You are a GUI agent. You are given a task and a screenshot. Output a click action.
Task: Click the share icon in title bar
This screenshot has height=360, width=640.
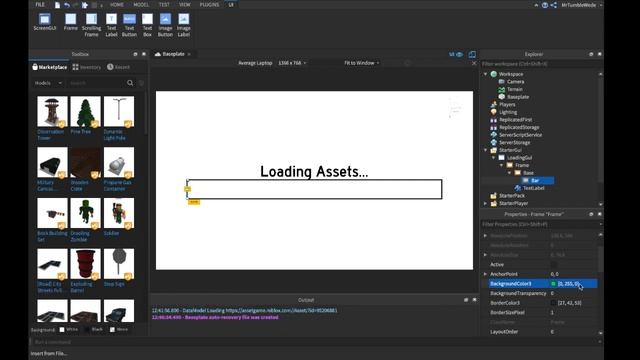[x=553, y=5]
